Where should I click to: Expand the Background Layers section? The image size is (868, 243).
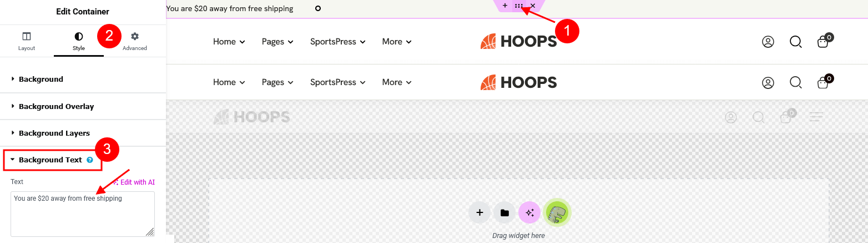[x=54, y=133]
